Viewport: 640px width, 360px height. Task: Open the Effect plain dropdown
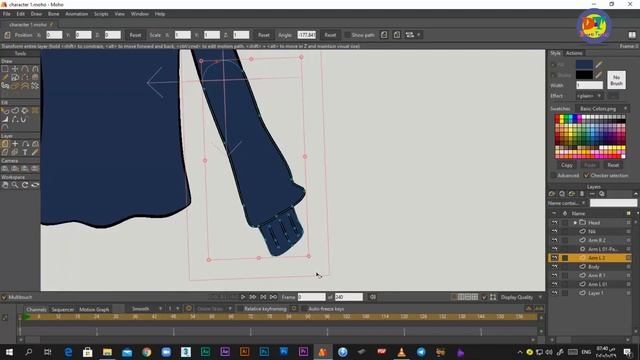pyautogui.click(x=589, y=96)
